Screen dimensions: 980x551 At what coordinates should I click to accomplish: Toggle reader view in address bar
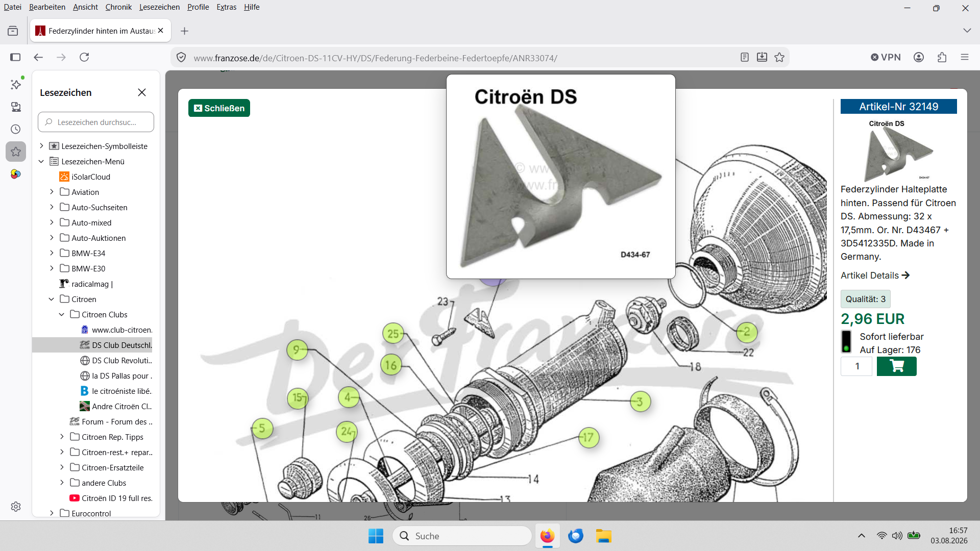tap(745, 57)
